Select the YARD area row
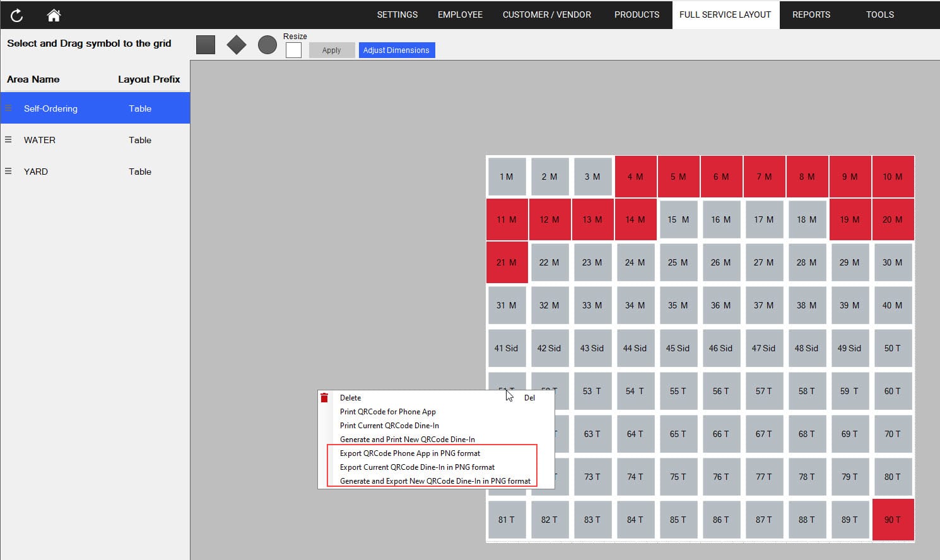The width and height of the screenshot is (940, 560). [95, 172]
